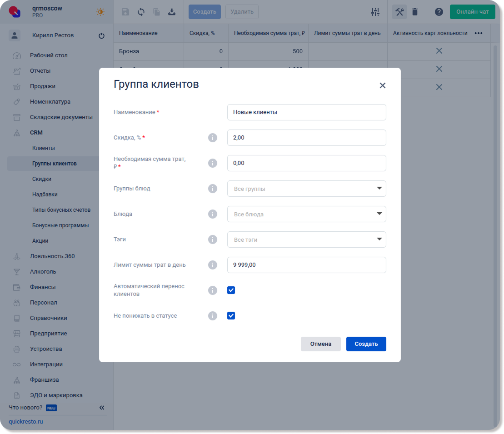504x434 pixels.
Task: Click the Отмена button
Action: coord(320,344)
